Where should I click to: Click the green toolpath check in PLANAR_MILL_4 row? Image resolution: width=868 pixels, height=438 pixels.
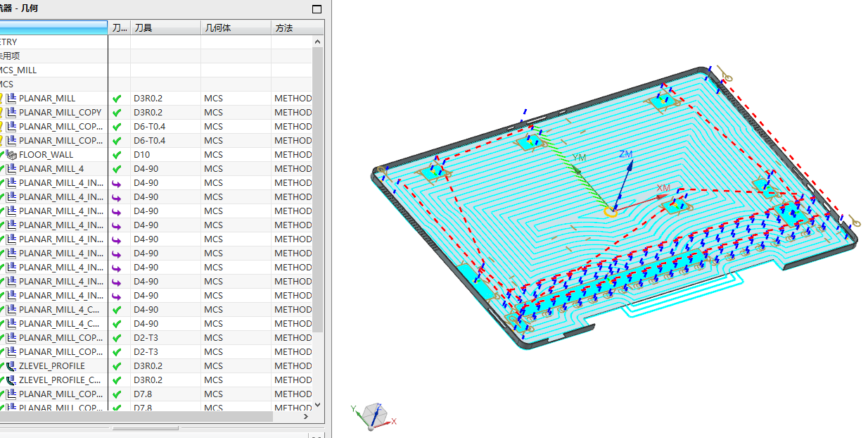coord(117,169)
